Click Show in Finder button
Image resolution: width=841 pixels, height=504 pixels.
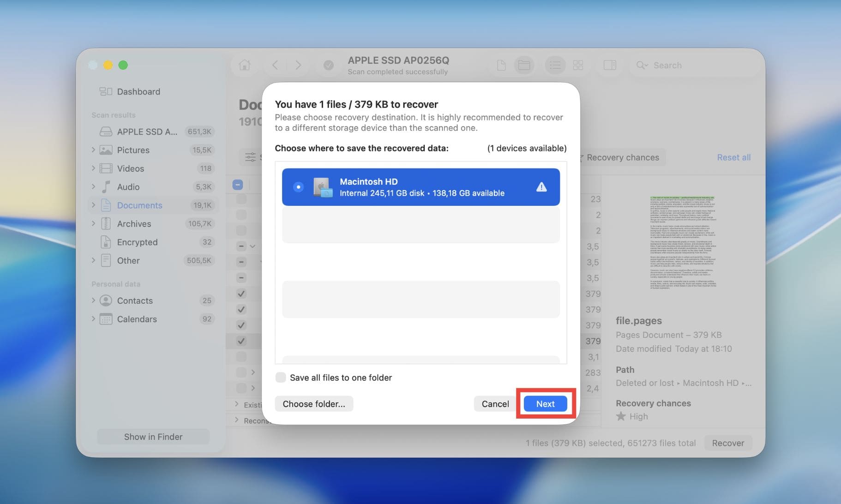click(153, 437)
